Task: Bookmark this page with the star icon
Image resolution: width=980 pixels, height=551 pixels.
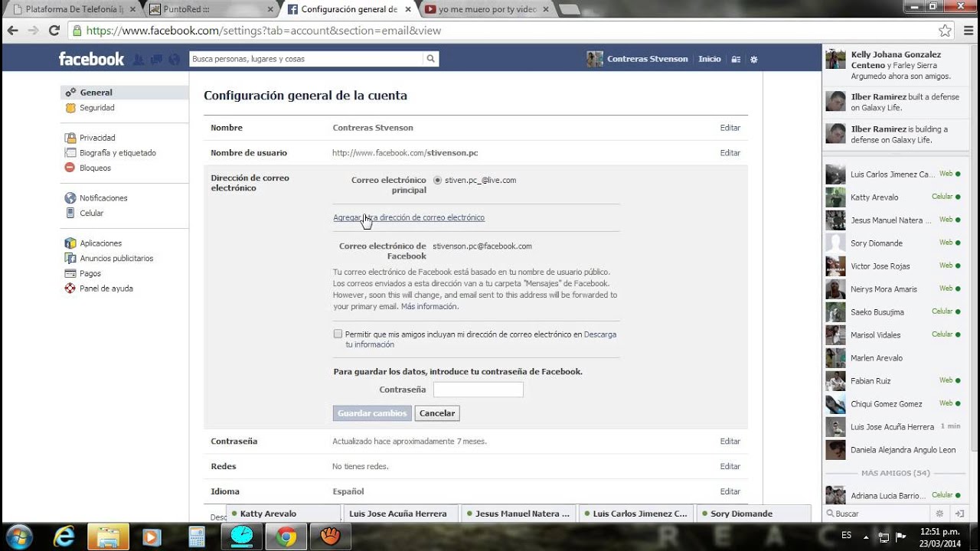Action: tap(945, 31)
